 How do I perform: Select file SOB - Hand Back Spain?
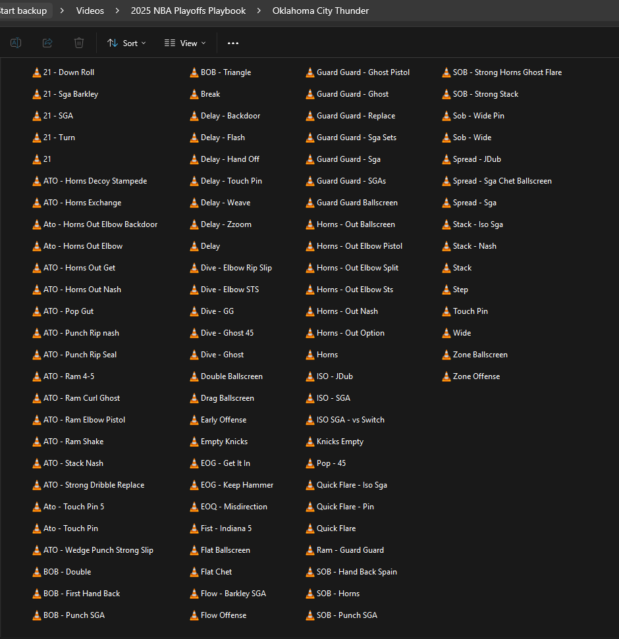[352, 572]
